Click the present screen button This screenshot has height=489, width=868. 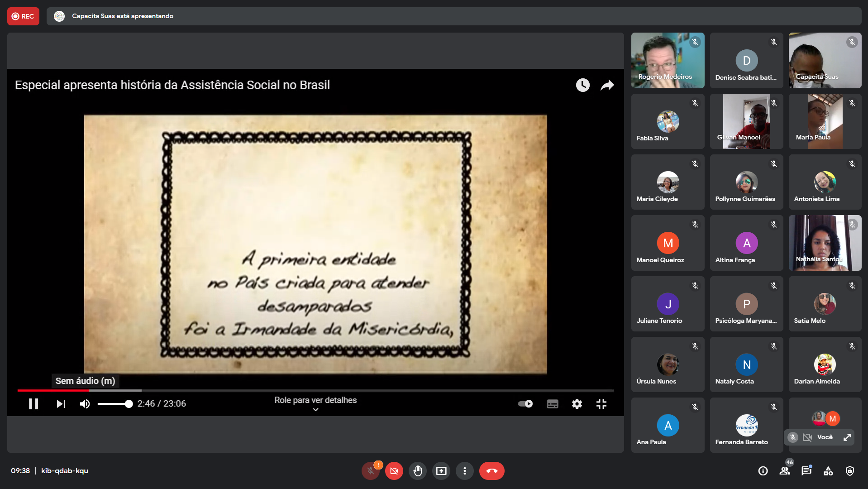(x=441, y=471)
